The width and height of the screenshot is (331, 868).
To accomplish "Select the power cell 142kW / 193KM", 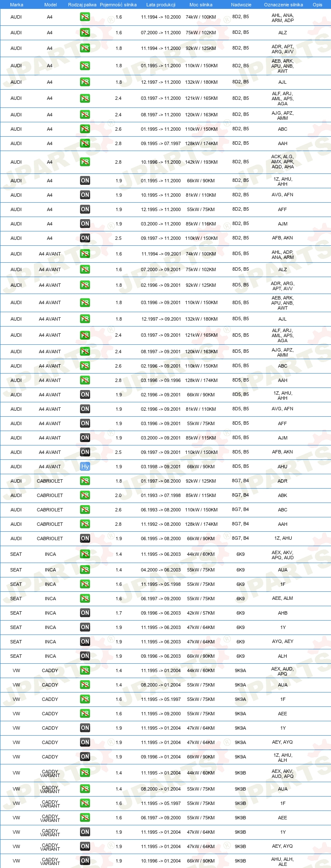I will 201,162.
